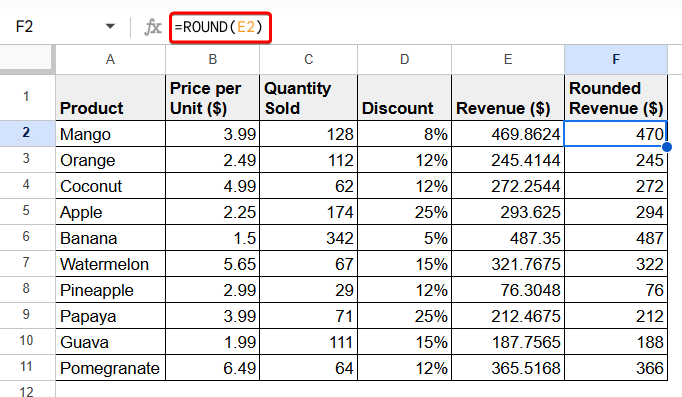
Task: Click Apple's quantity sold 174
Action: coord(309,212)
